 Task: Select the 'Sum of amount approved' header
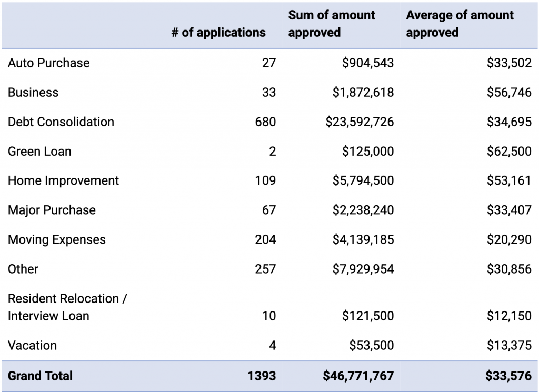point(332,24)
